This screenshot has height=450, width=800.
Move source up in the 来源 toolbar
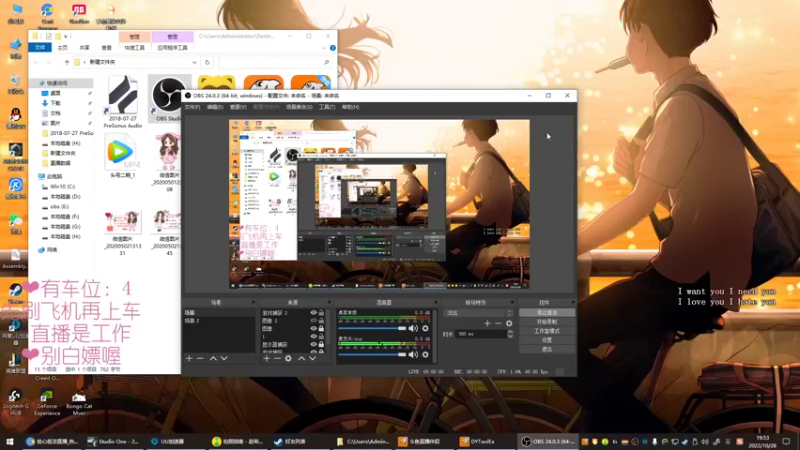click(x=302, y=359)
